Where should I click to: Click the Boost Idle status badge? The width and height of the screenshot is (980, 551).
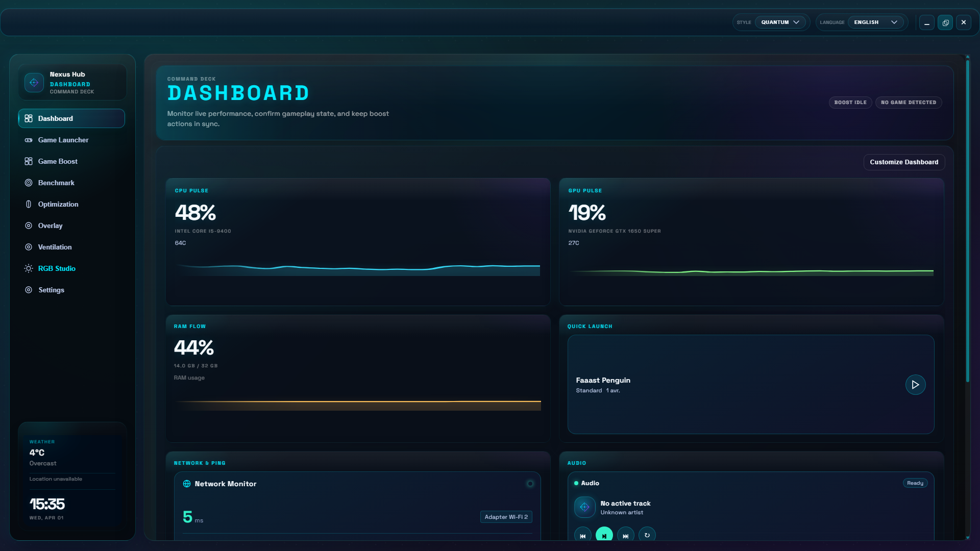pyautogui.click(x=850, y=103)
